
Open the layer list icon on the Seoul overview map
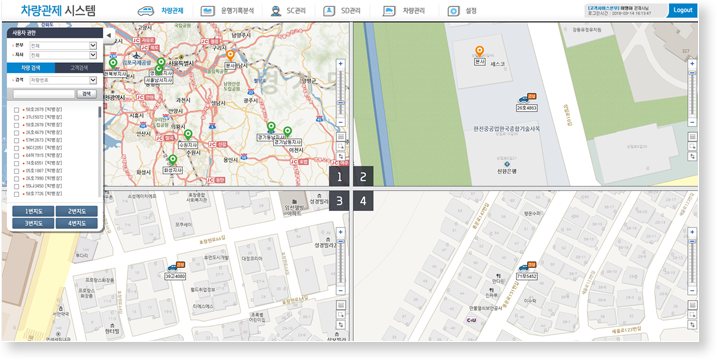point(341,136)
